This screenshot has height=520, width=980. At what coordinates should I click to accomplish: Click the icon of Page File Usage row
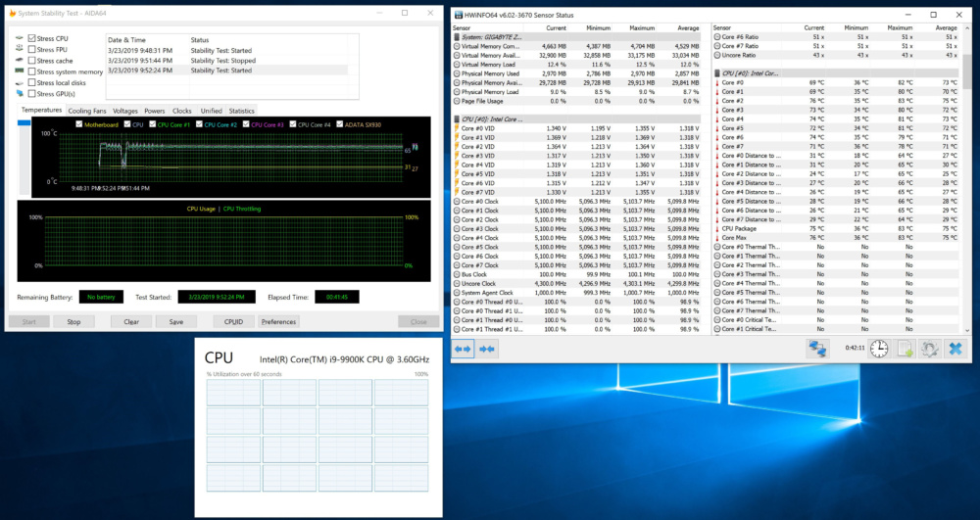point(457,101)
